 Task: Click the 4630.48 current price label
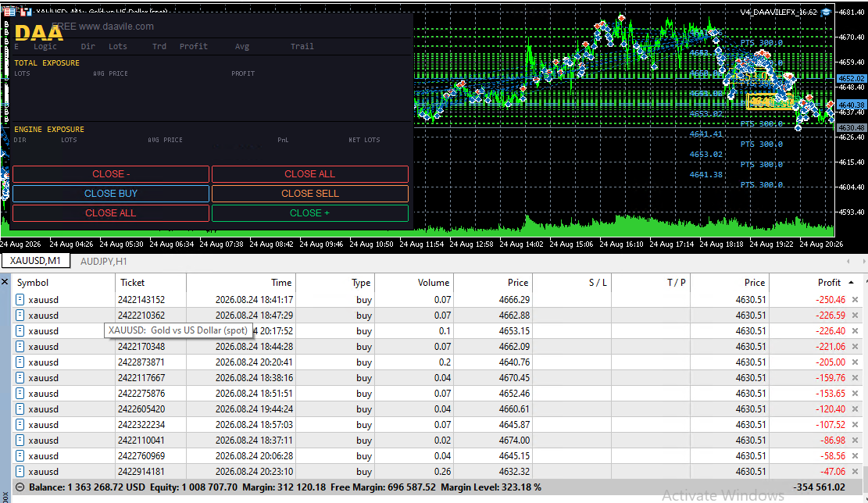tap(852, 128)
